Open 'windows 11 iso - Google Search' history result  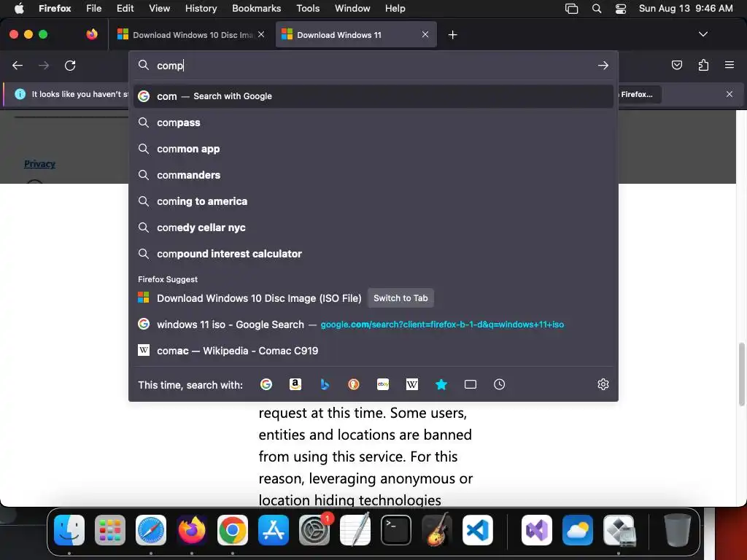coord(373,324)
